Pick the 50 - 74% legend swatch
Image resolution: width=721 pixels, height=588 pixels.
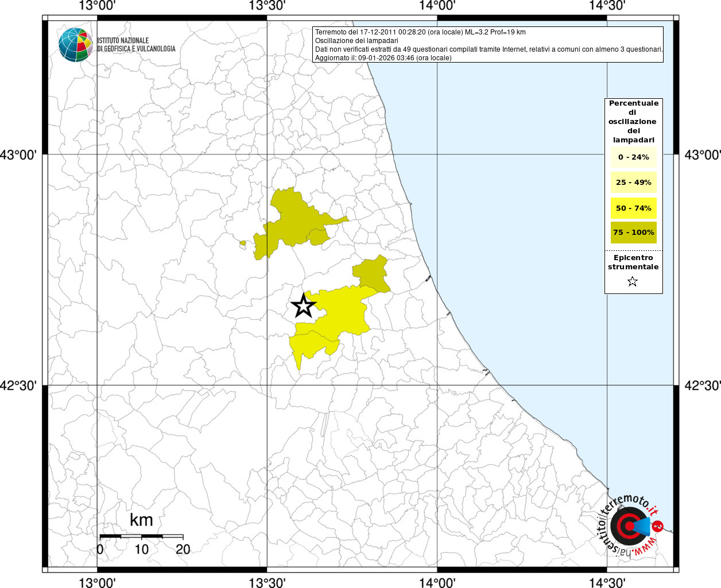pyautogui.click(x=633, y=208)
